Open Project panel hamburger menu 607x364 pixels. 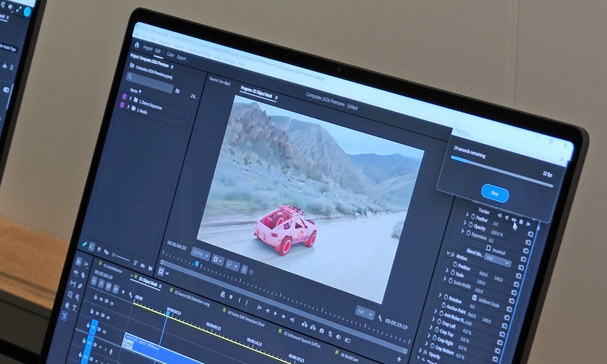tap(172, 67)
